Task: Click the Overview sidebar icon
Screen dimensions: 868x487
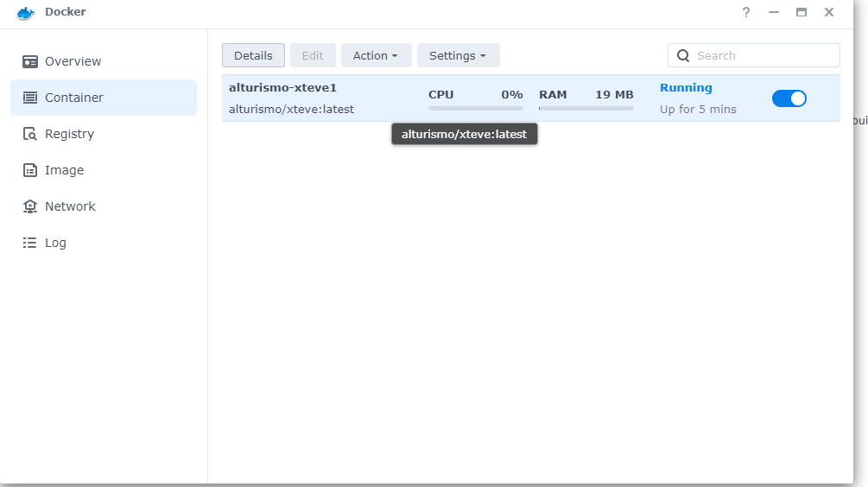Action: point(30,61)
